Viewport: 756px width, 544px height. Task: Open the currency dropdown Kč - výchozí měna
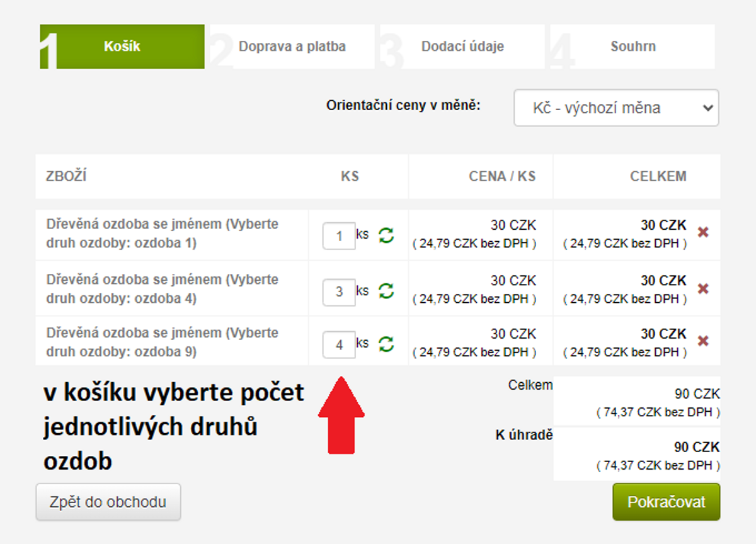pos(616,108)
